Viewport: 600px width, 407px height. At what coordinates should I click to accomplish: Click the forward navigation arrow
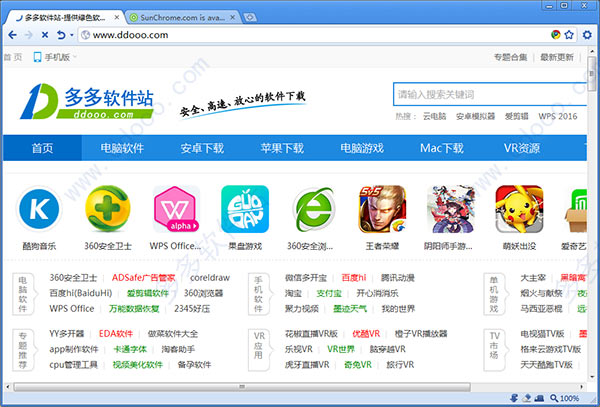point(29,35)
